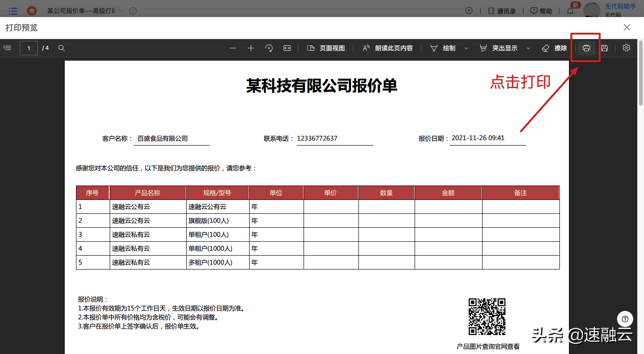The width and height of the screenshot is (644, 354).
Task: Open 帮助 help
Action: (x=541, y=11)
